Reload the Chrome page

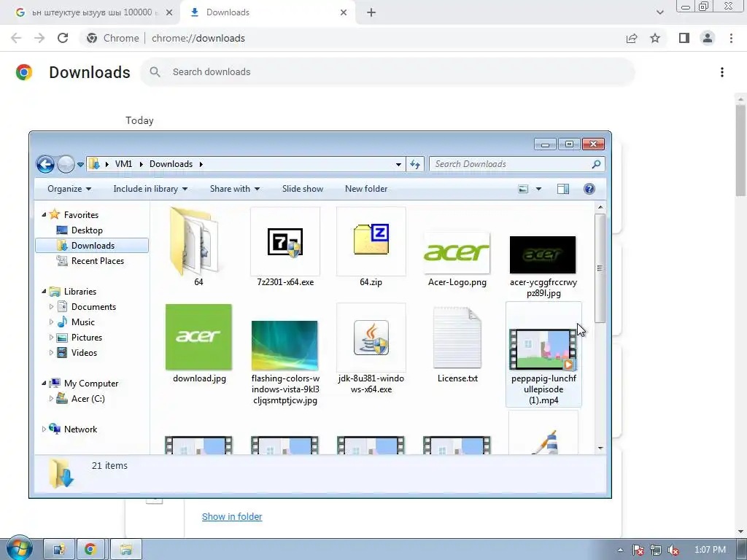(63, 38)
